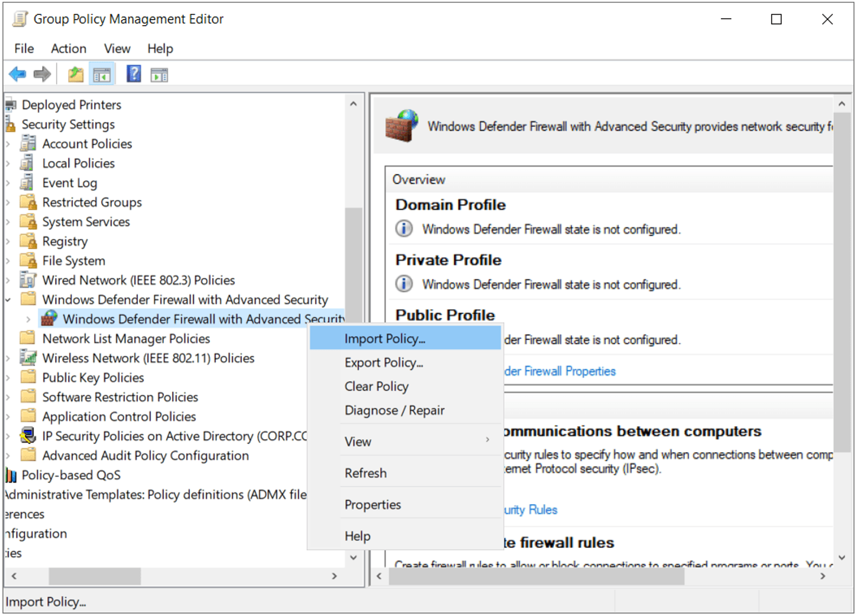
Task: Click the Local Policies node icon
Action: 27,163
